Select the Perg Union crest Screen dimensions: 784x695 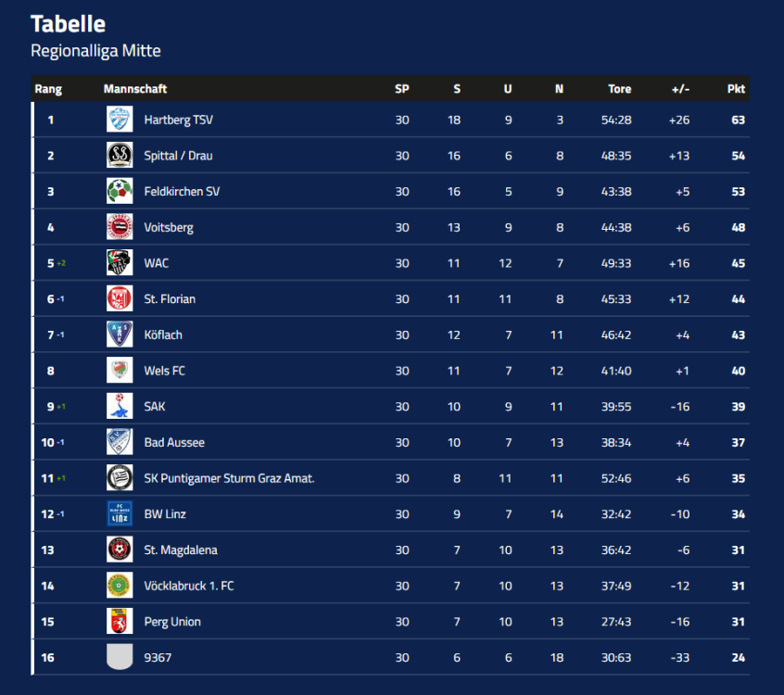coord(120,621)
